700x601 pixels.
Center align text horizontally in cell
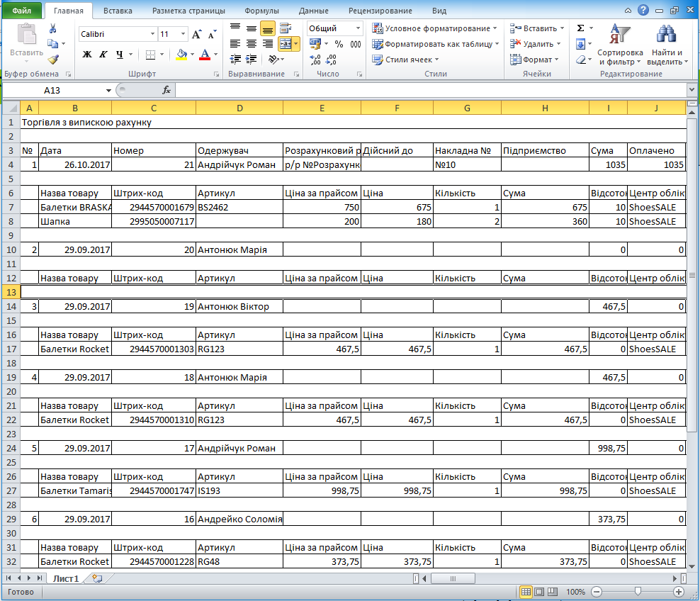pos(252,44)
